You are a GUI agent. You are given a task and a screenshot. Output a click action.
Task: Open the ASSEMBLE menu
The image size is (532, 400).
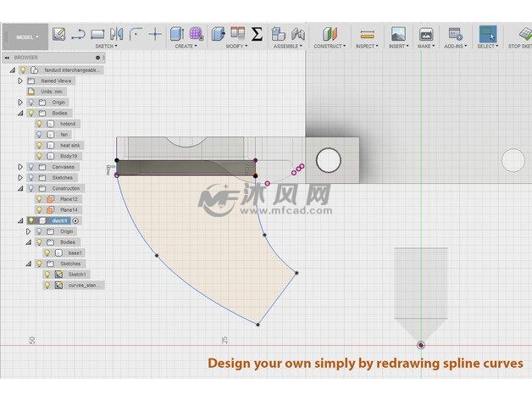click(287, 47)
